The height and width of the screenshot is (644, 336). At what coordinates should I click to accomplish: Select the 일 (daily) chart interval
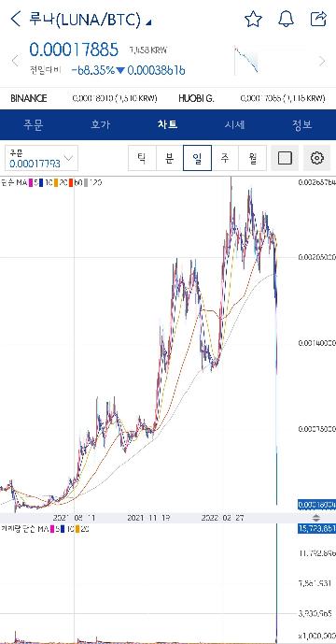[x=197, y=158]
